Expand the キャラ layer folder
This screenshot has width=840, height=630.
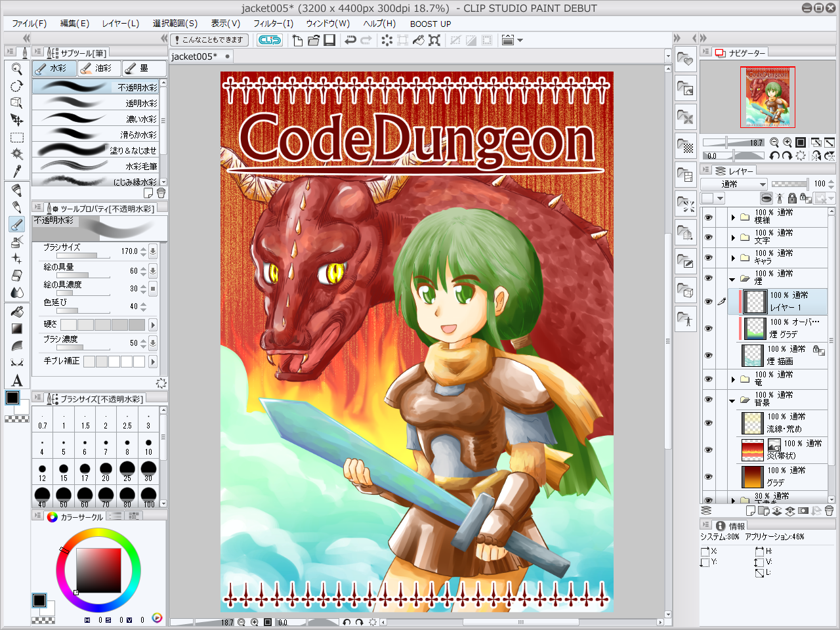click(733, 258)
